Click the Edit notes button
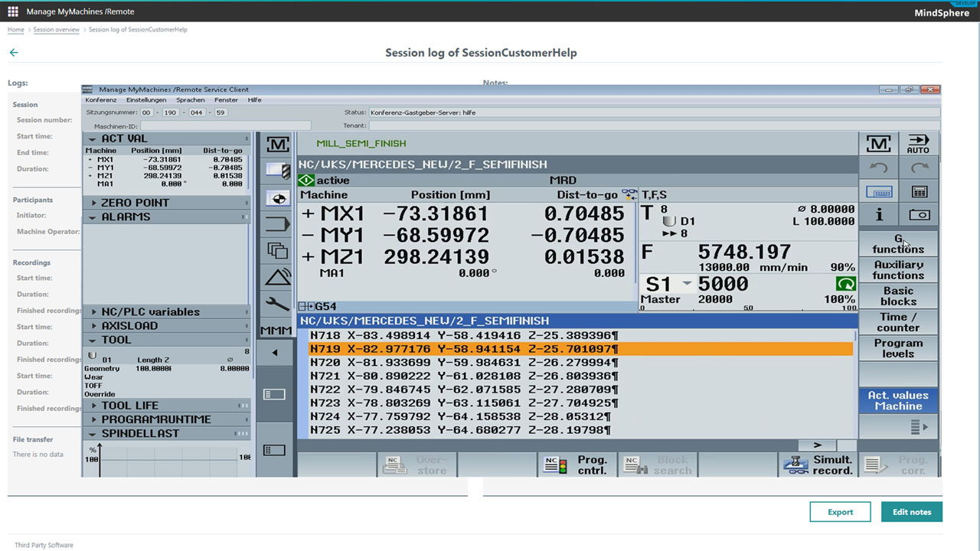Screen dimensions: 980x551 911,512
